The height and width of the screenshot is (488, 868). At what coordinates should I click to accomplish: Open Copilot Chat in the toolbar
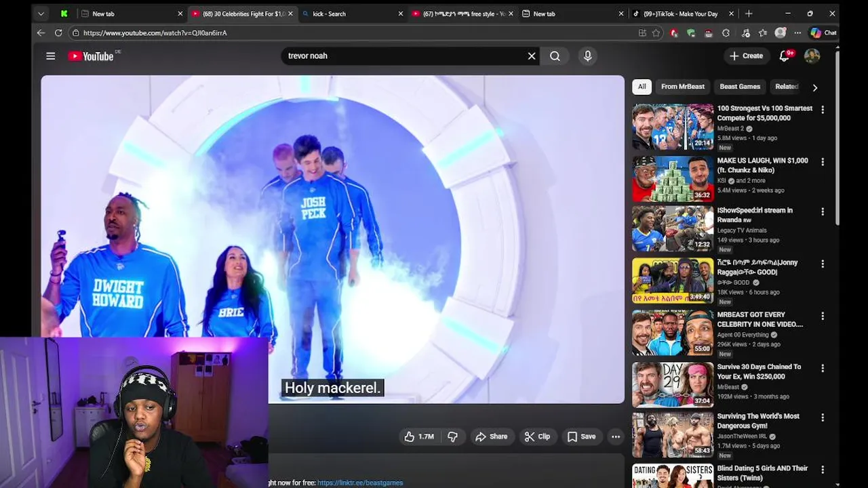[x=823, y=33]
